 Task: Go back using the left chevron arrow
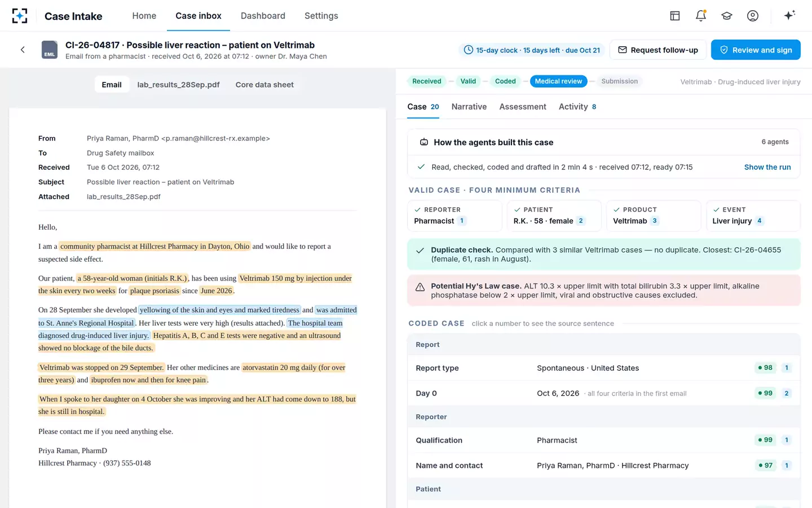[x=23, y=50]
